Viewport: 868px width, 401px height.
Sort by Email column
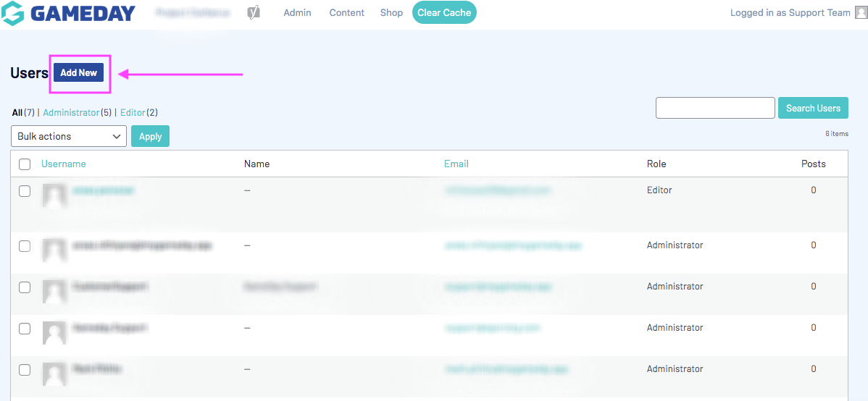pos(456,164)
